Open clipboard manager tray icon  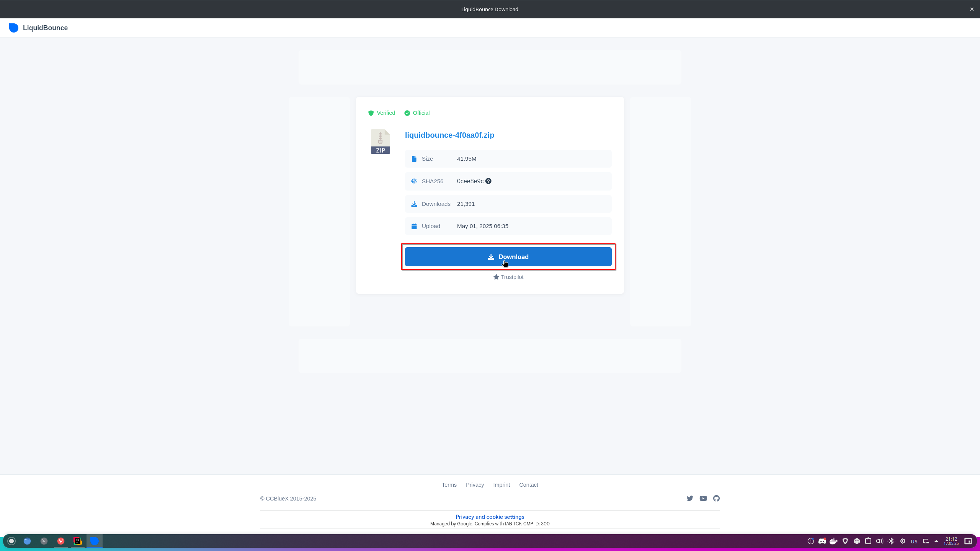click(868, 541)
